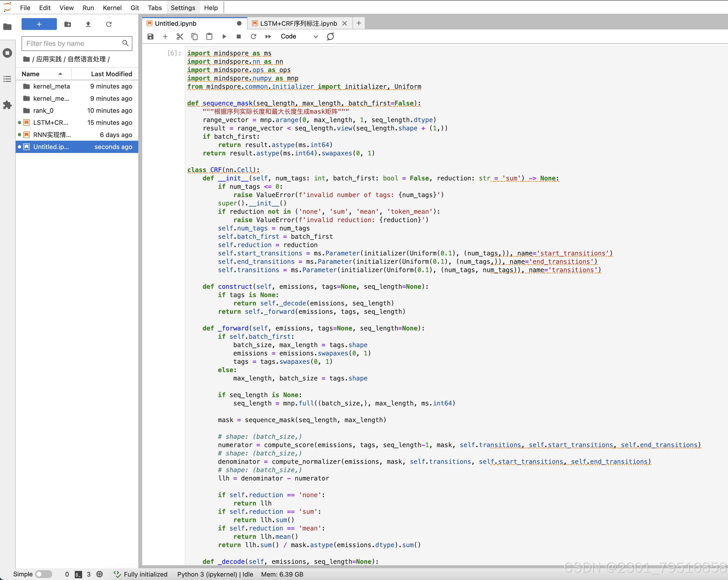Interrupt the kernel with the stop icon
Screen dimensions: 728x580
[x=239, y=37]
